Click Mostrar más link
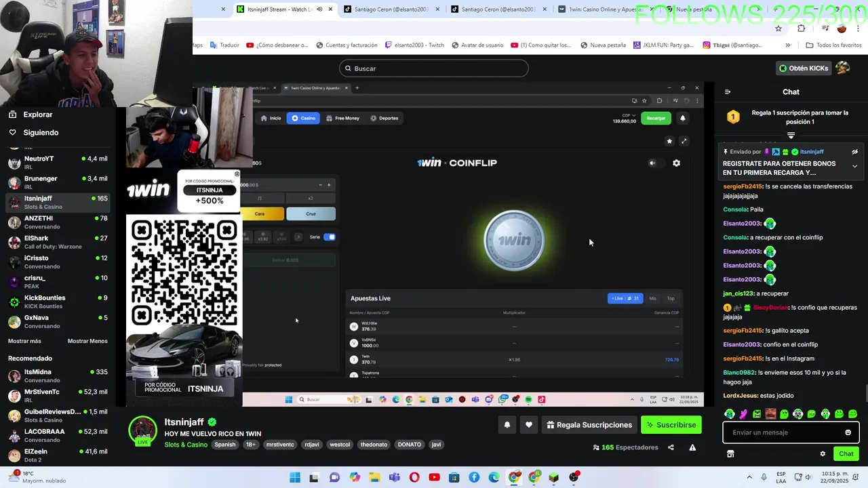The width and height of the screenshot is (868, 488). pos(24,341)
